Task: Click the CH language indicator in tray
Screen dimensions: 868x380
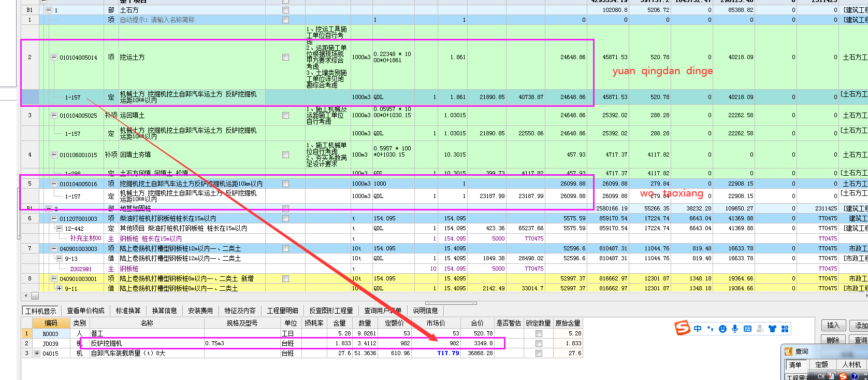Action: [x=821, y=376]
